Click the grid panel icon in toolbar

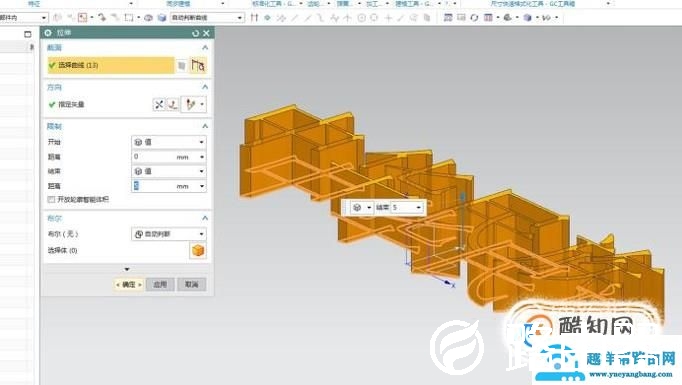(488, 17)
